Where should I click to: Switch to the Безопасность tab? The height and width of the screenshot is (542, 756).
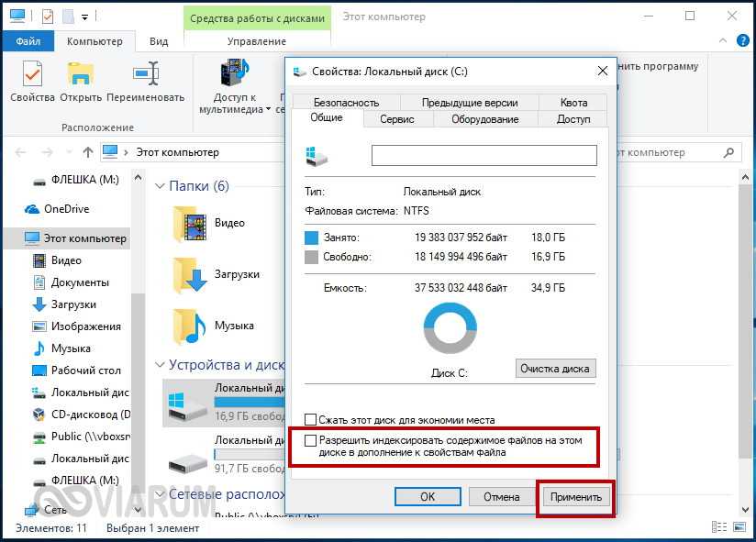tap(345, 103)
